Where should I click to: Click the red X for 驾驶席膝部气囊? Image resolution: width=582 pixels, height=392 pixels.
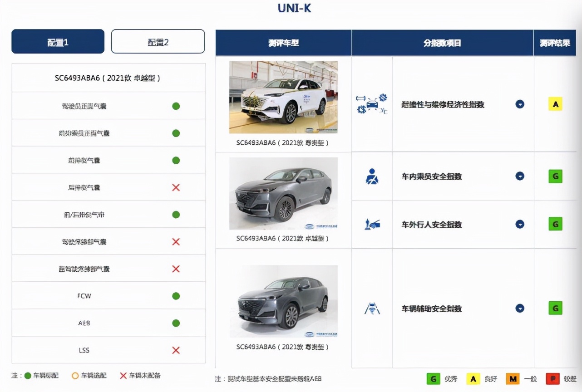coord(176,242)
